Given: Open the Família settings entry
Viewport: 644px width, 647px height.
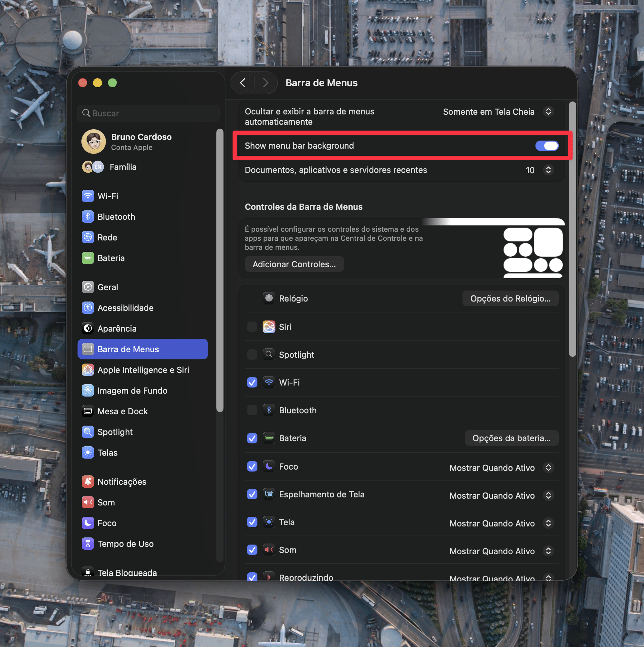Looking at the screenshot, I should (x=142, y=167).
